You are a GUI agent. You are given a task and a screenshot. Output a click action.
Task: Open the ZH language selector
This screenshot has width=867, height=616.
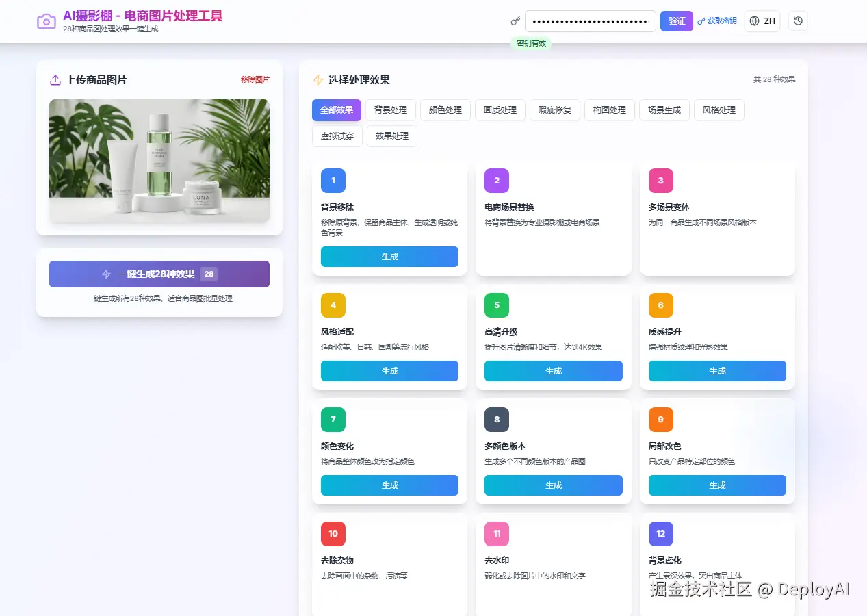click(x=762, y=21)
